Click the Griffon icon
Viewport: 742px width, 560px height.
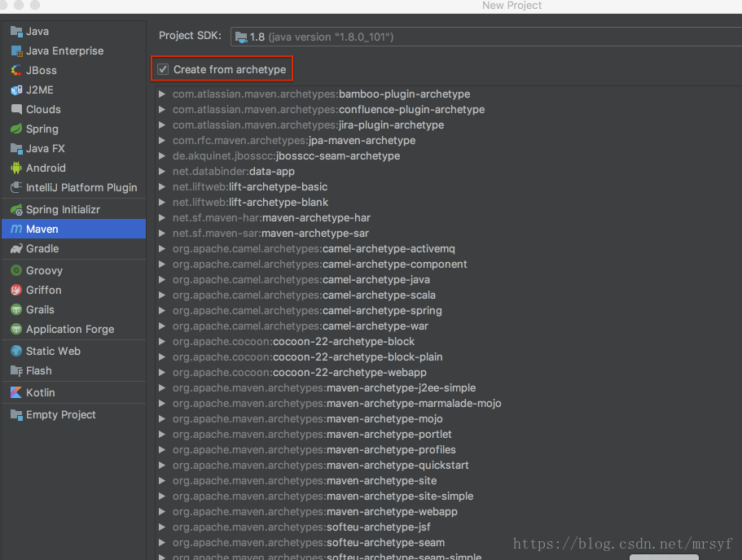click(x=16, y=290)
